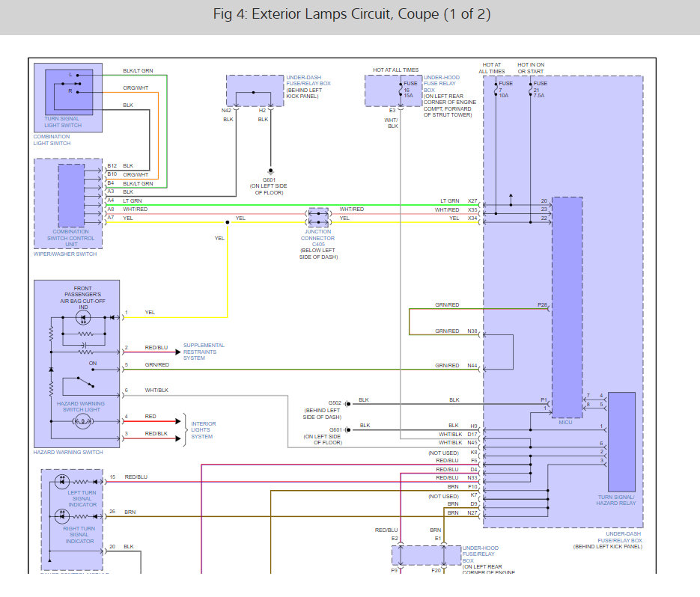Click connector pin label E3
700x597 pixels.
[x=392, y=110]
